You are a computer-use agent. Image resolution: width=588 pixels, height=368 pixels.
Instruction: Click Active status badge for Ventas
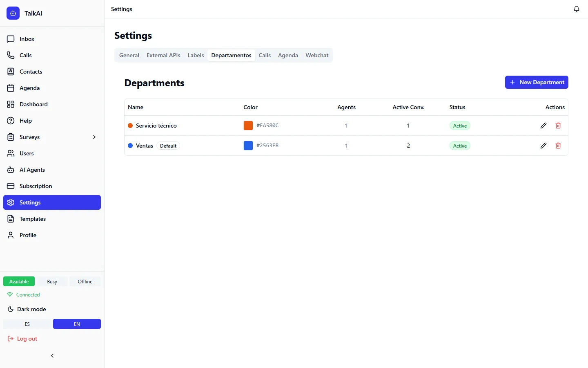click(460, 146)
